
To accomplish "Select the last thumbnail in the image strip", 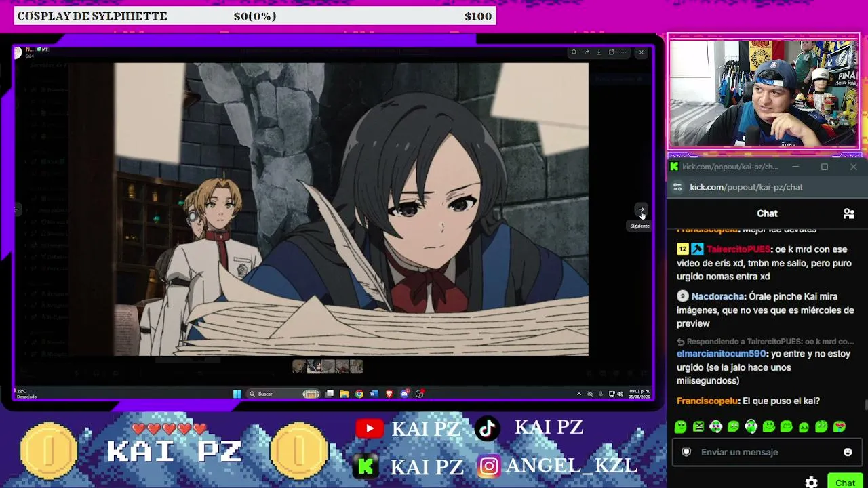I will 357,367.
